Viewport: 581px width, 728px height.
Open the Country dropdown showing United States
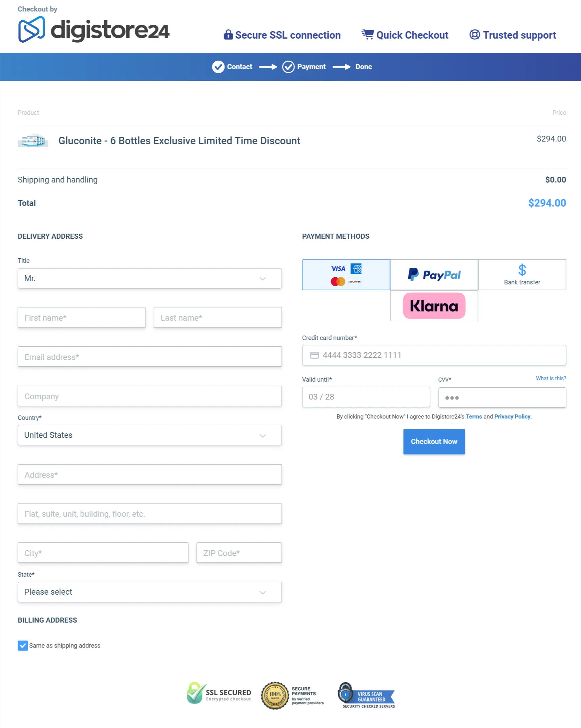(150, 435)
